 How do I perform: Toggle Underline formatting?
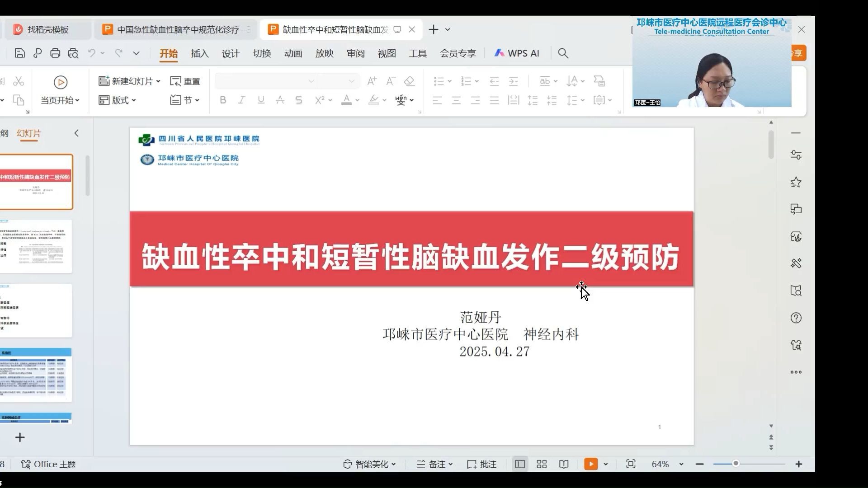pos(261,100)
